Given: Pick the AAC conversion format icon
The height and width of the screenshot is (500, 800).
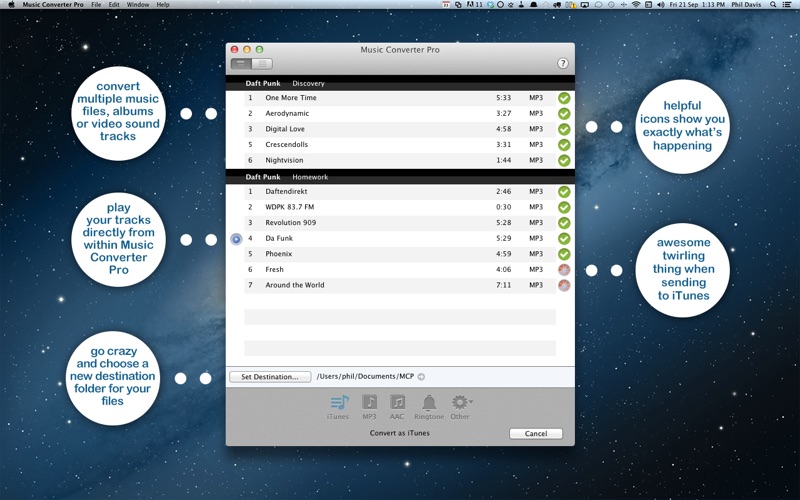Looking at the screenshot, I should coord(397,403).
